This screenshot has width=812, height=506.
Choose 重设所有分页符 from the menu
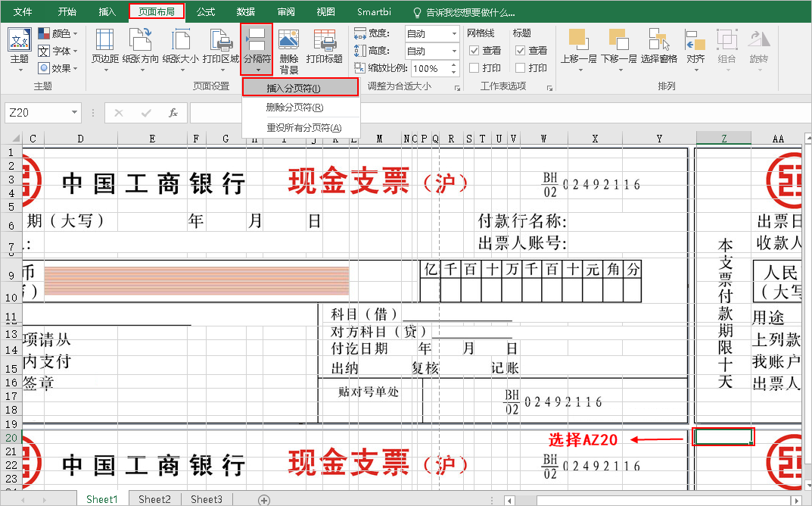(x=300, y=127)
